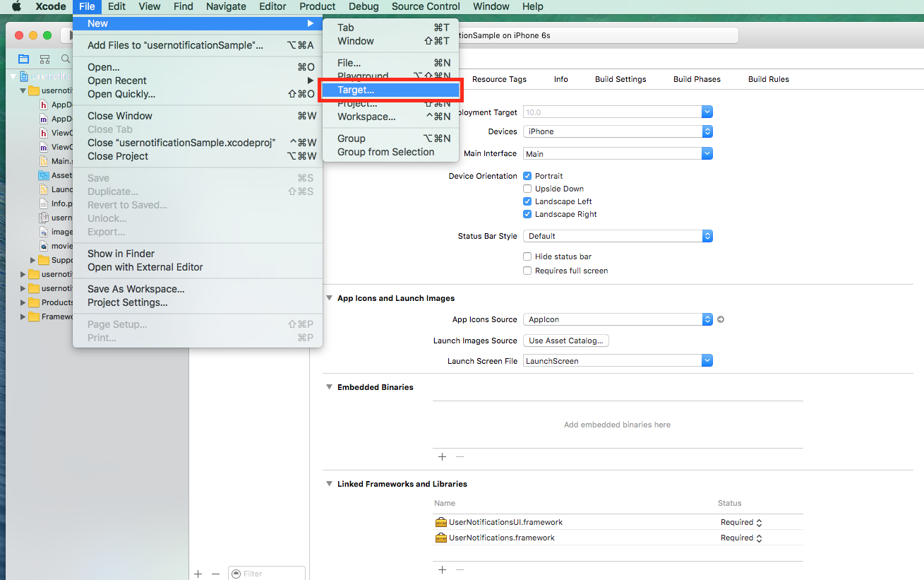Open the Main Interface combo box
The height and width of the screenshot is (580, 924).
click(618, 153)
